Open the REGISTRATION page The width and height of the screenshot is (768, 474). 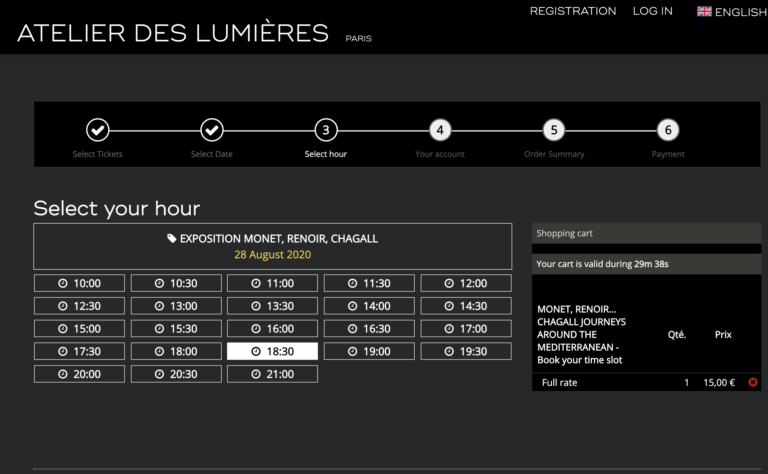pos(573,11)
